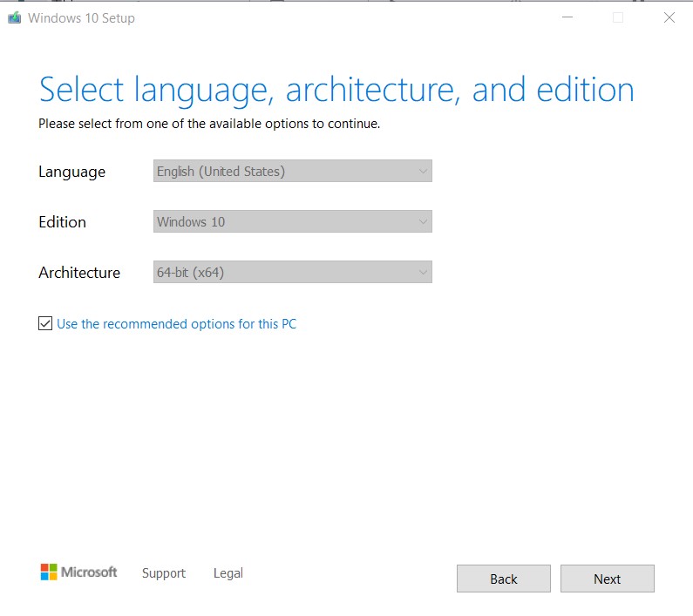
Task: Click the chevron arrow on the Architecture combo box
Action: [423, 273]
